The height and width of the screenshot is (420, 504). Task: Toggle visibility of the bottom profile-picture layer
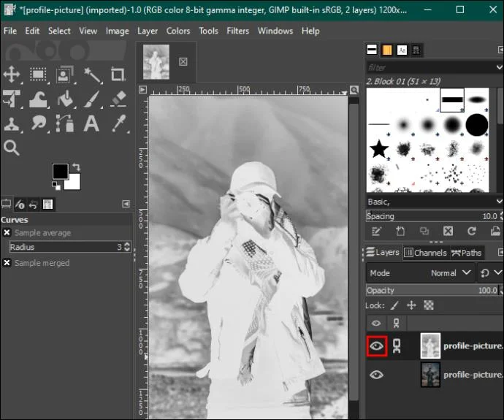[376, 375]
